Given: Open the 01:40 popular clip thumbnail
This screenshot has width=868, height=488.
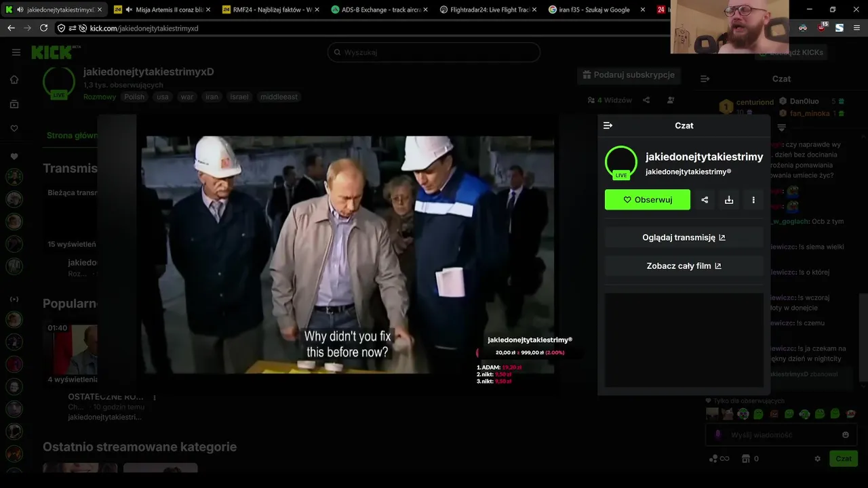Looking at the screenshot, I should point(71,348).
